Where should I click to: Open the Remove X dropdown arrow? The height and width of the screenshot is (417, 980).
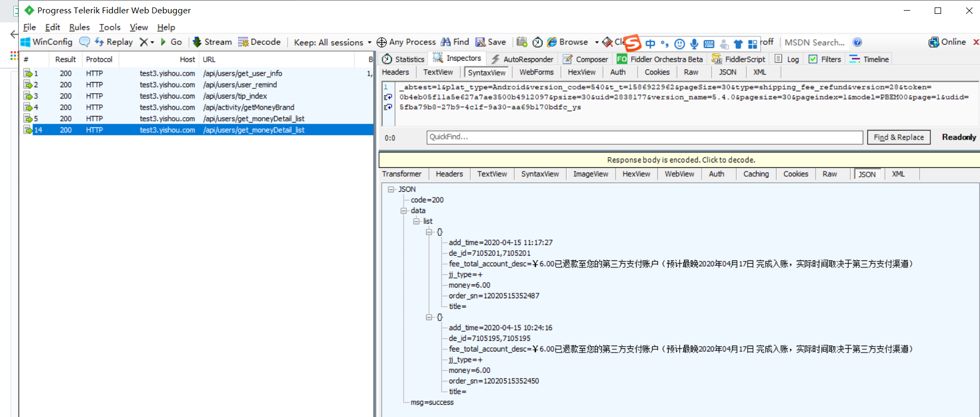pos(152,42)
